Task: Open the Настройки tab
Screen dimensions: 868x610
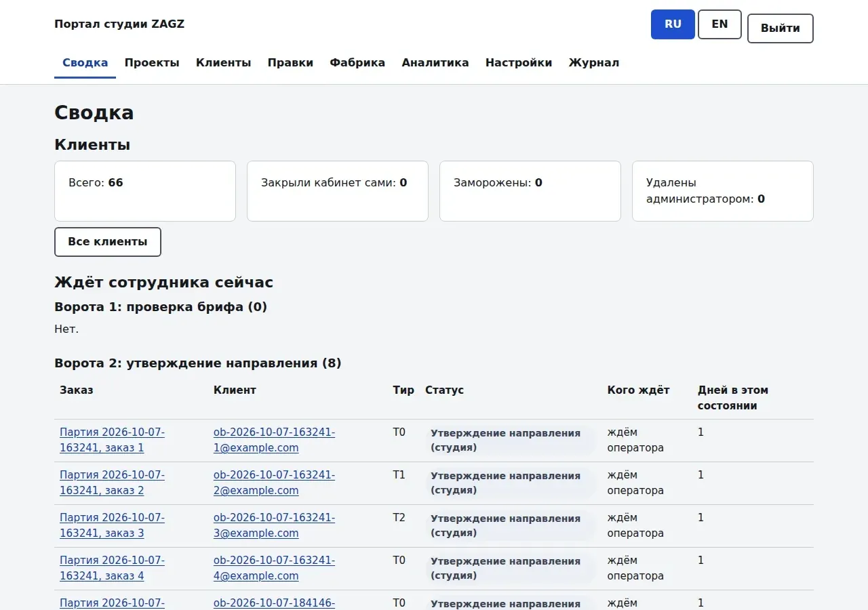Action: click(519, 63)
